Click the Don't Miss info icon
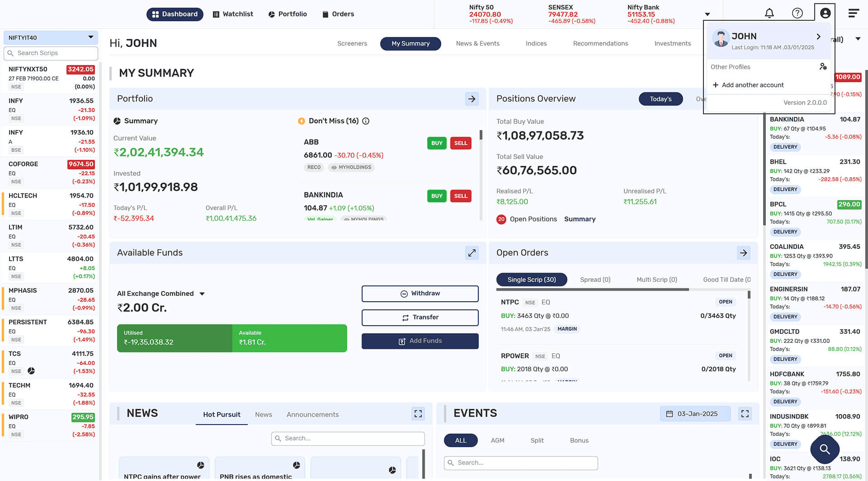Image resolution: width=868 pixels, height=481 pixels. 366,121
